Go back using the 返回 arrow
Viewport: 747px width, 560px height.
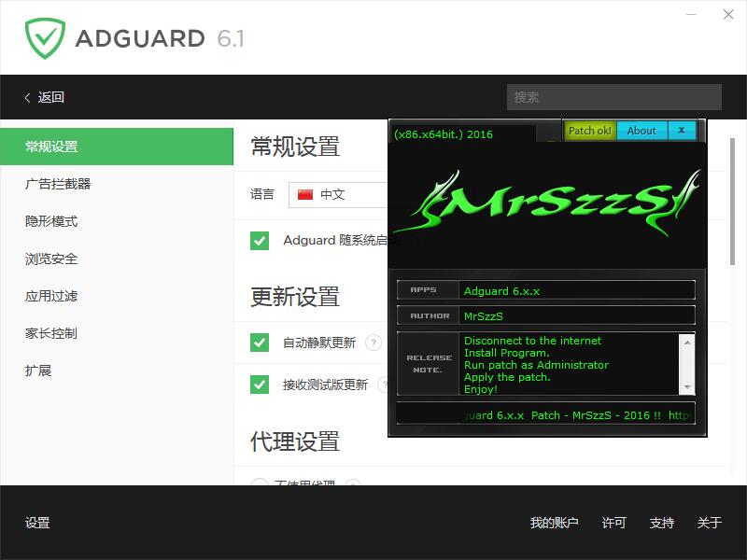(44, 97)
